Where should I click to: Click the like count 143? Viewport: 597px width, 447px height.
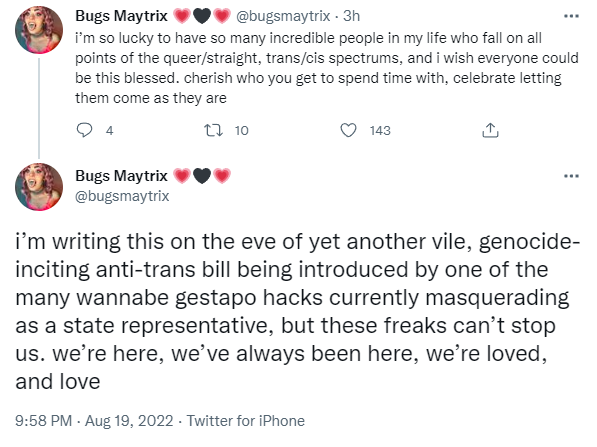[380, 131]
